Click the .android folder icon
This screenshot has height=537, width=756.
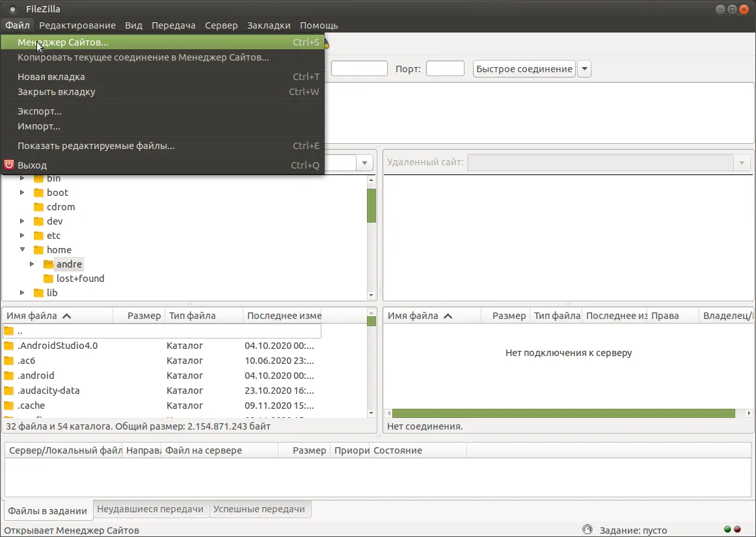(8, 376)
